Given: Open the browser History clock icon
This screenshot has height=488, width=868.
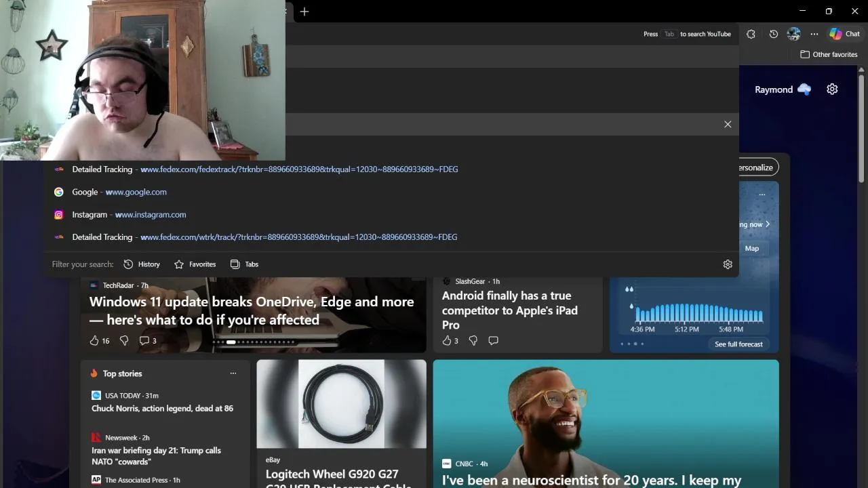Looking at the screenshot, I should [773, 34].
